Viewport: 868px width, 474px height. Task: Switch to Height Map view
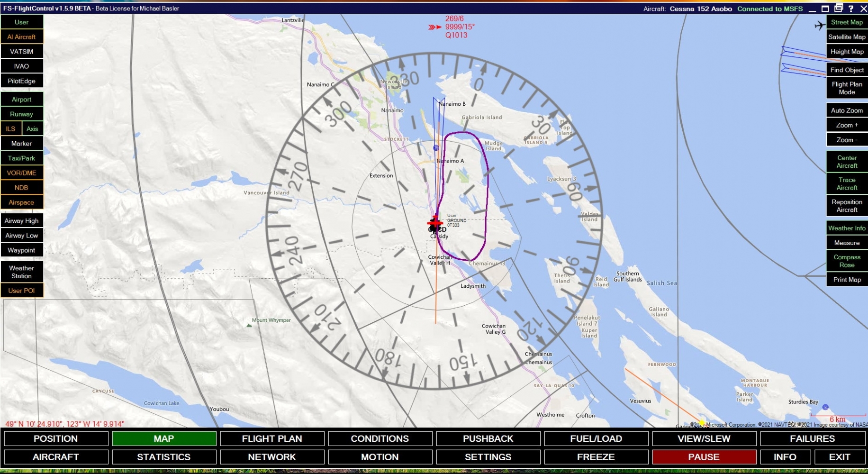point(847,52)
